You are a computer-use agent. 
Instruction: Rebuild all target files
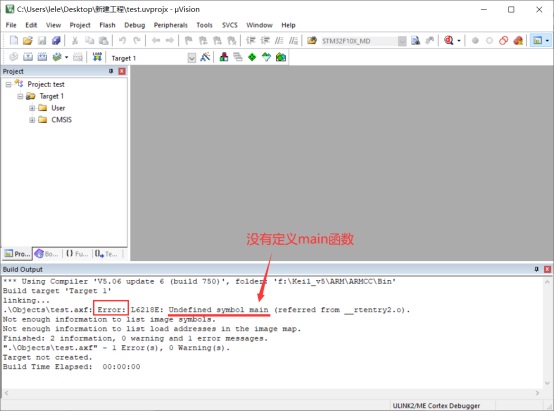coord(42,57)
